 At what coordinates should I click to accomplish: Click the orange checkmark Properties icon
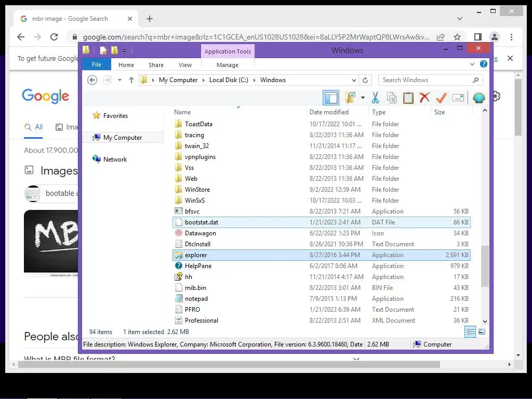(441, 98)
